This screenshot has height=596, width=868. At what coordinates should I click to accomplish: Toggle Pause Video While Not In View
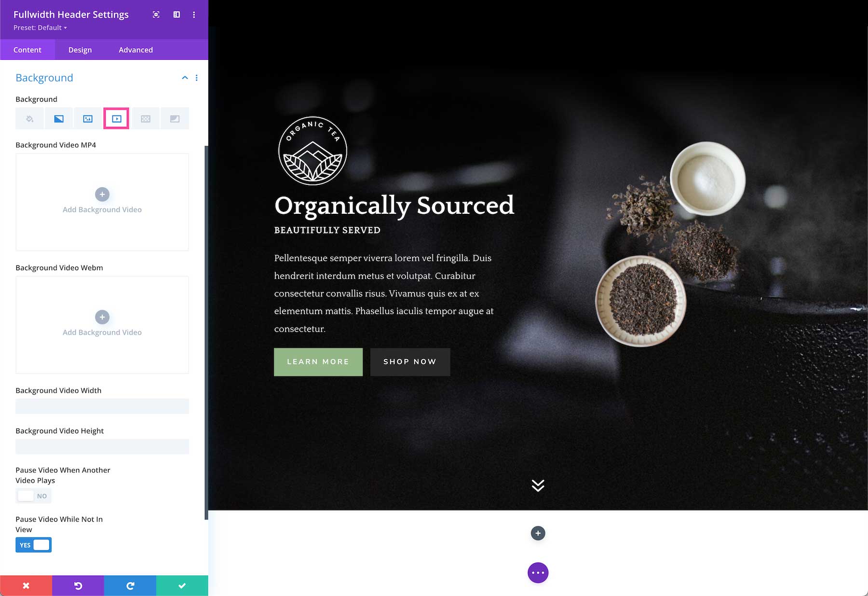[34, 545]
